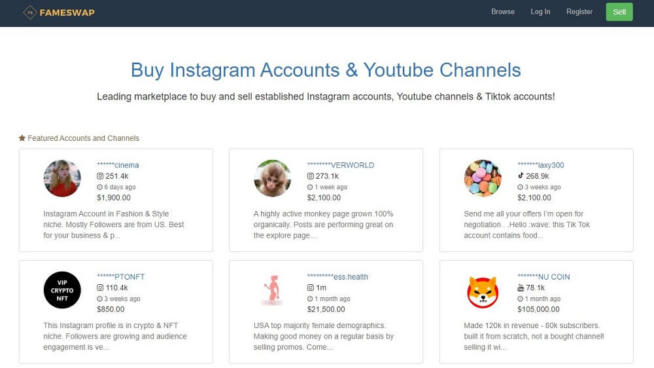The height and width of the screenshot is (368, 654).
Task: Open the *******laxy300 account link
Action: (541, 165)
